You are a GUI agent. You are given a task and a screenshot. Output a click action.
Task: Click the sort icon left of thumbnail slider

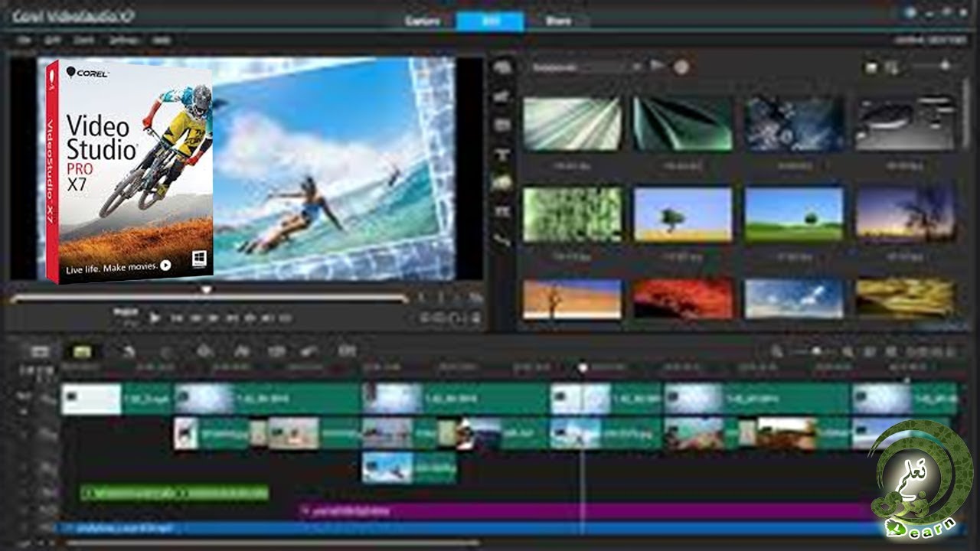(x=891, y=67)
